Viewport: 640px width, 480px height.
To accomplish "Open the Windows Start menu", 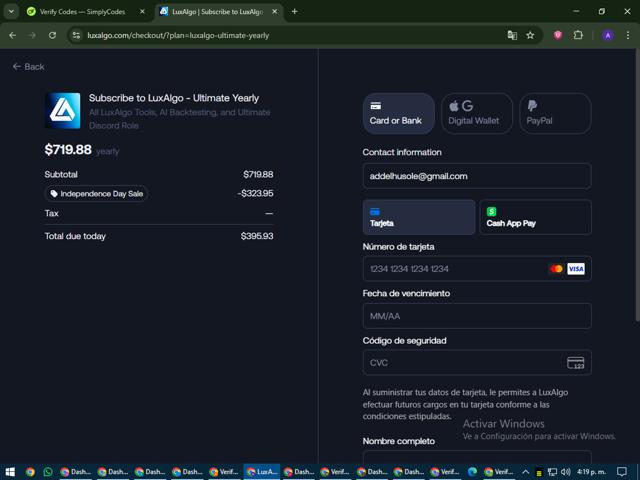I will point(10,472).
